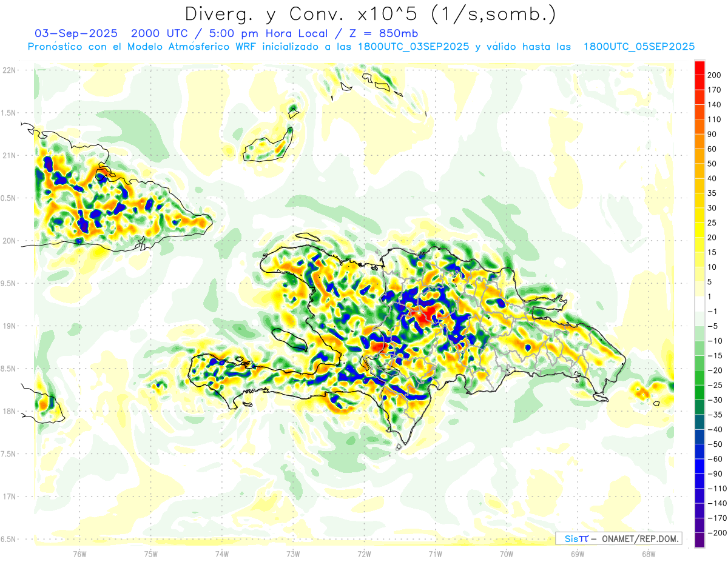Click the "75W" longitude axis label

(151, 554)
